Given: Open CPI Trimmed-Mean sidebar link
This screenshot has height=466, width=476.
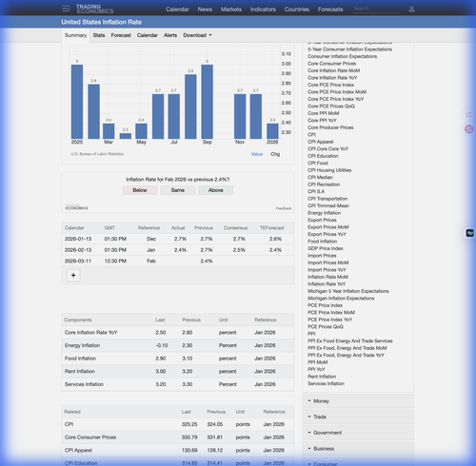Looking at the screenshot, I should pyautogui.click(x=328, y=205).
